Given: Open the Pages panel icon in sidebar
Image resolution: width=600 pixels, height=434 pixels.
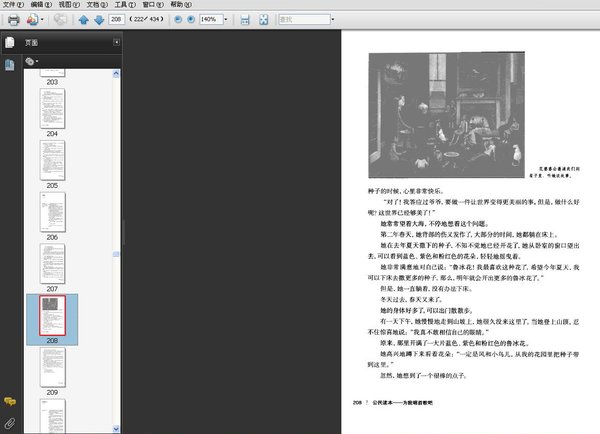Looking at the screenshot, I should coord(9,43).
